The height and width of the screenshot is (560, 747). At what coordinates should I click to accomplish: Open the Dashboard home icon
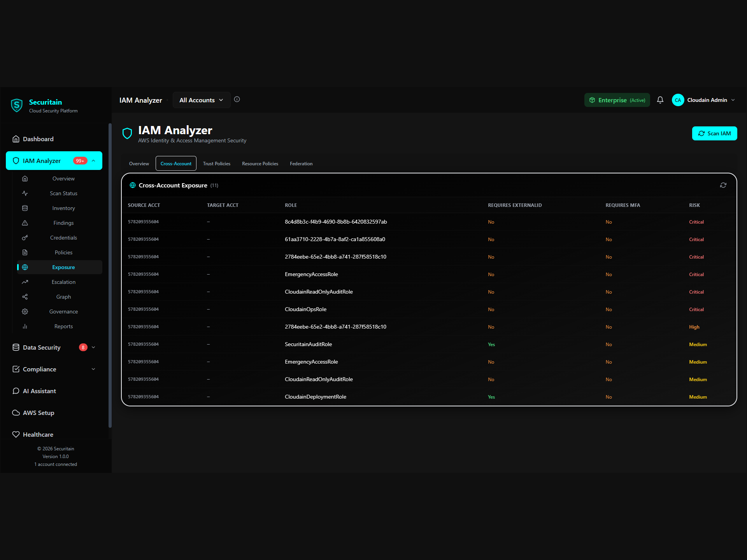click(x=16, y=139)
